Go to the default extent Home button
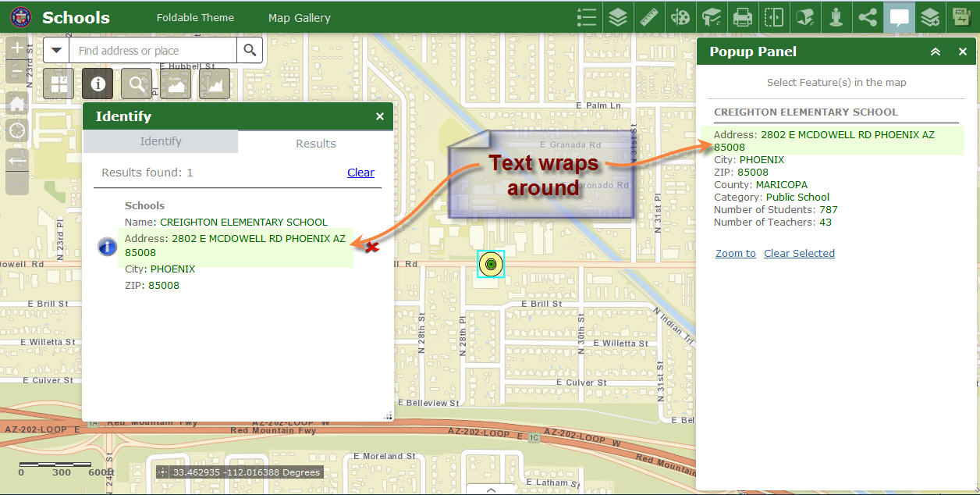This screenshot has height=495, width=980. [x=17, y=104]
